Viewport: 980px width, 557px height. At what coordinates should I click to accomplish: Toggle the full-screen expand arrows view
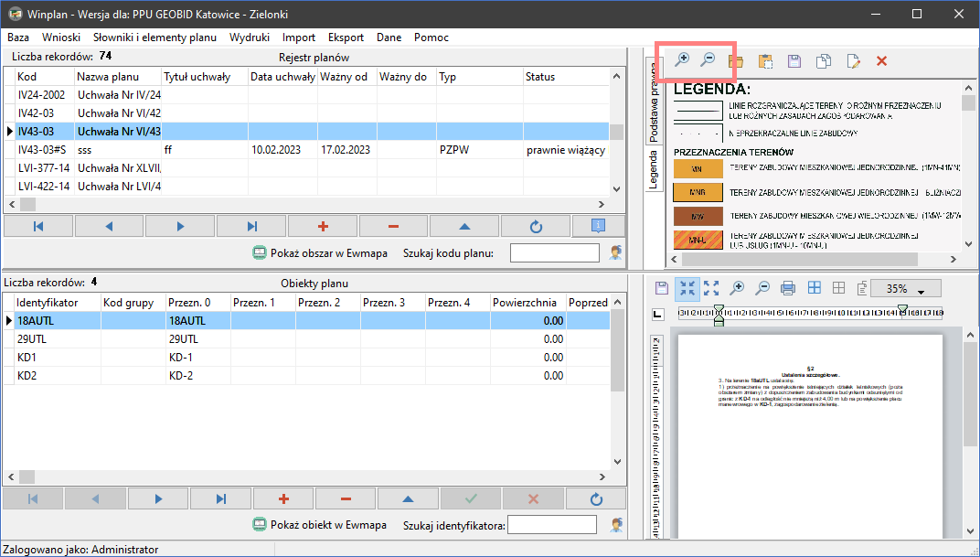pos(711,289)
